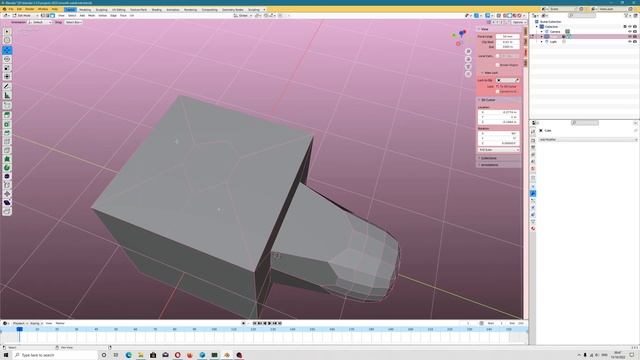Click the 3D Cursor Location X field

tap(499, 112)
